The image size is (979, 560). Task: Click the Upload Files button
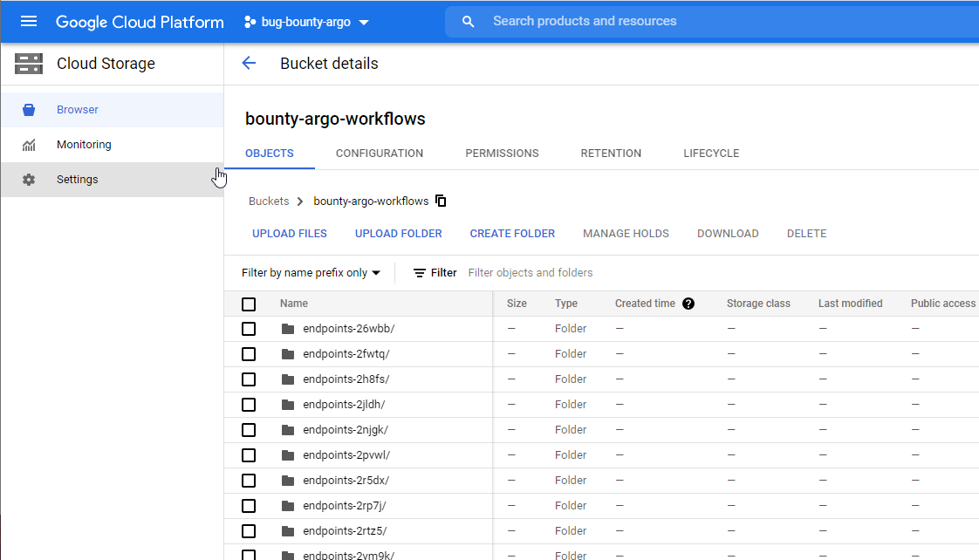click(x=290, y=234)
